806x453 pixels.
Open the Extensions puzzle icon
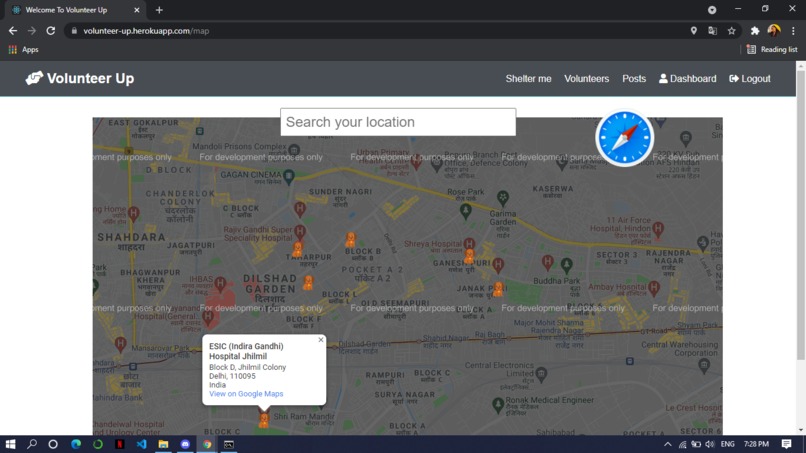coord(755,31)
